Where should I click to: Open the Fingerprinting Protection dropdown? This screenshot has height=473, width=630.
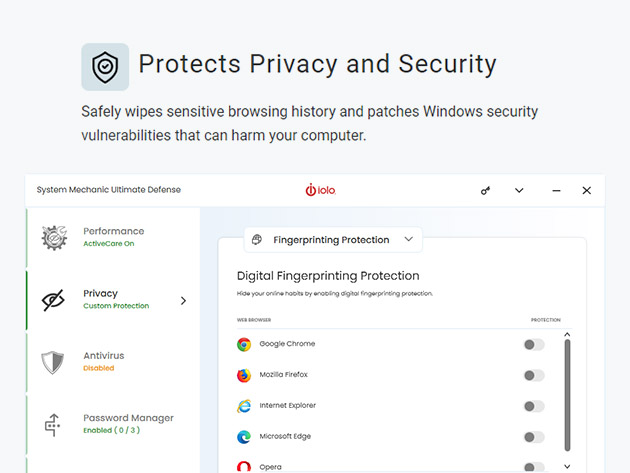tap(333, 240)
